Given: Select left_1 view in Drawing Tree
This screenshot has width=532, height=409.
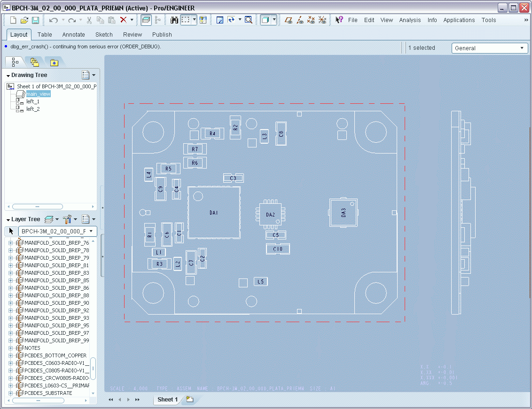Looking at the screenshot, I should [x=32, y=101].
